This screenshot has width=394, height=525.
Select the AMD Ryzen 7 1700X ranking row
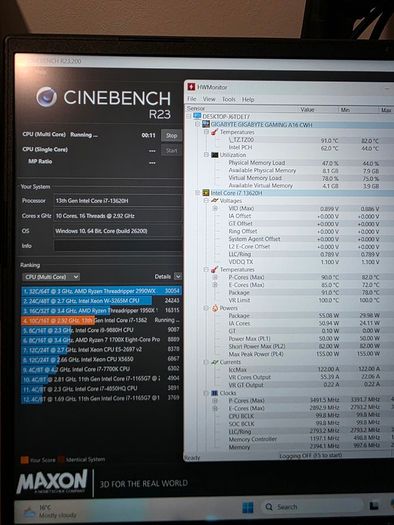point(101,340)
